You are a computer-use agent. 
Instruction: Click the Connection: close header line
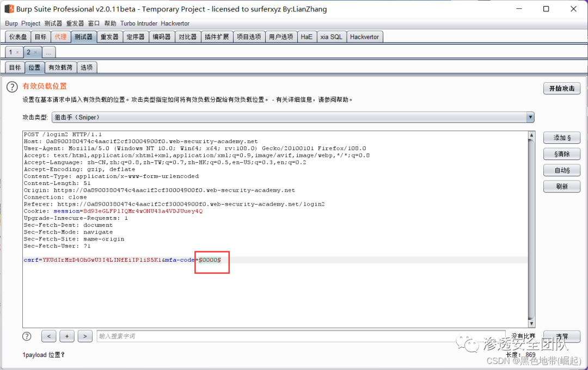55,197
